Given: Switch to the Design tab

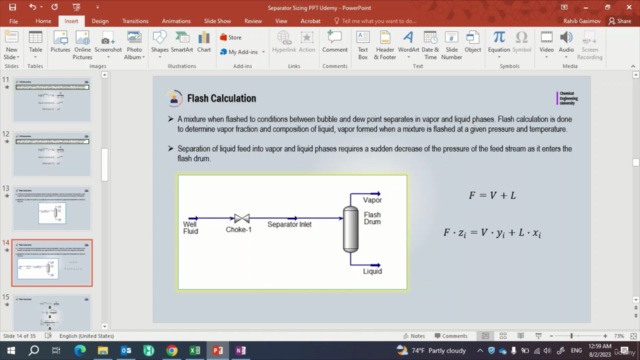Looking at the screenshot, I should [x=100, y=21].
